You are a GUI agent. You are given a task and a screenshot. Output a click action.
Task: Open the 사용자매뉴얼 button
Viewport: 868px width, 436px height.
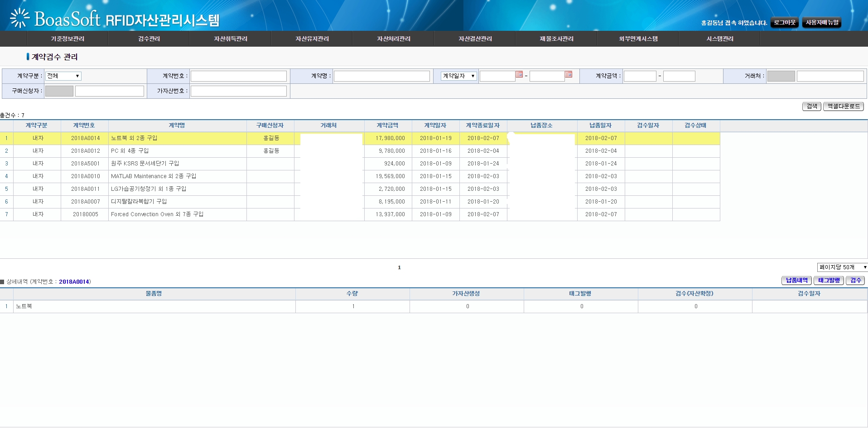pyautogui.click(x=822, y=23)
